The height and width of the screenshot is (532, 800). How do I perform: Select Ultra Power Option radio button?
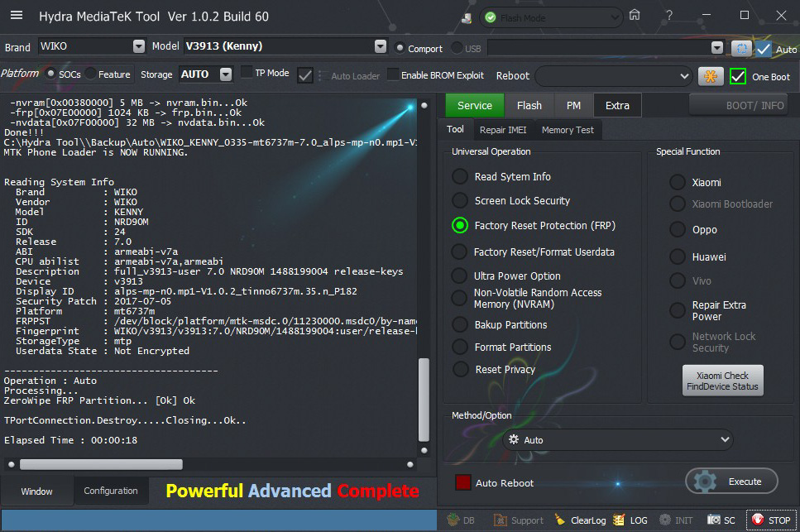click(459, 276)
